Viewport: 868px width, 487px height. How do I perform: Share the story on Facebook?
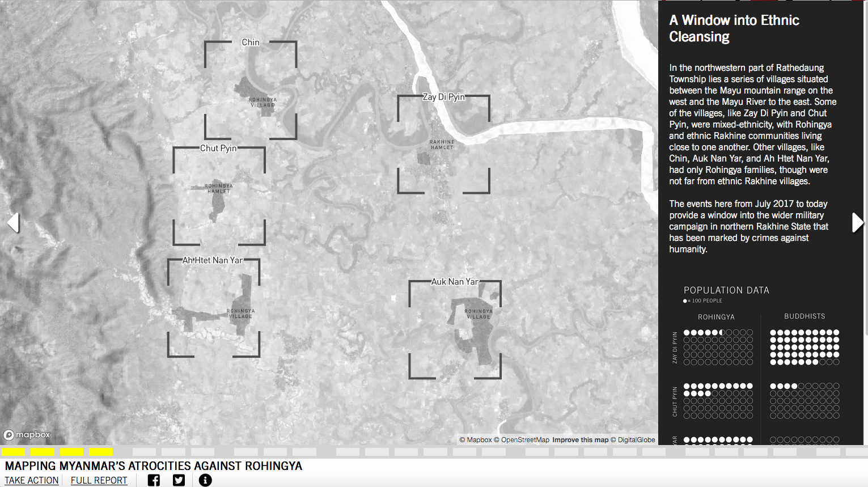154,480
